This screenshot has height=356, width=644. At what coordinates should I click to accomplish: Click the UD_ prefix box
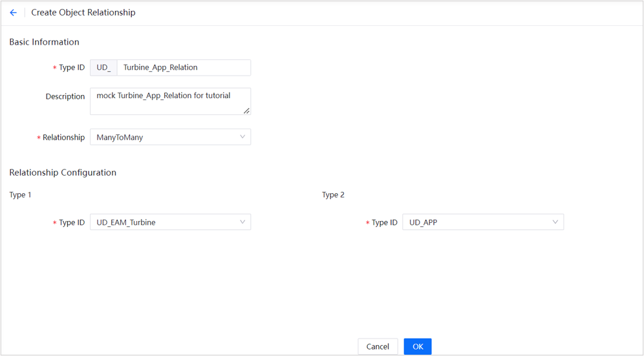coord(103,67)
